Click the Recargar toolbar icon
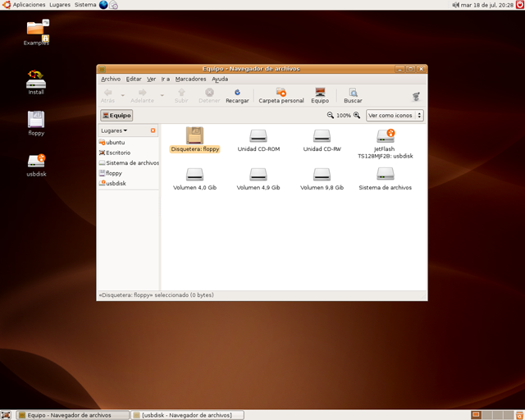This screenshot has height=420, width=525. 237,93
